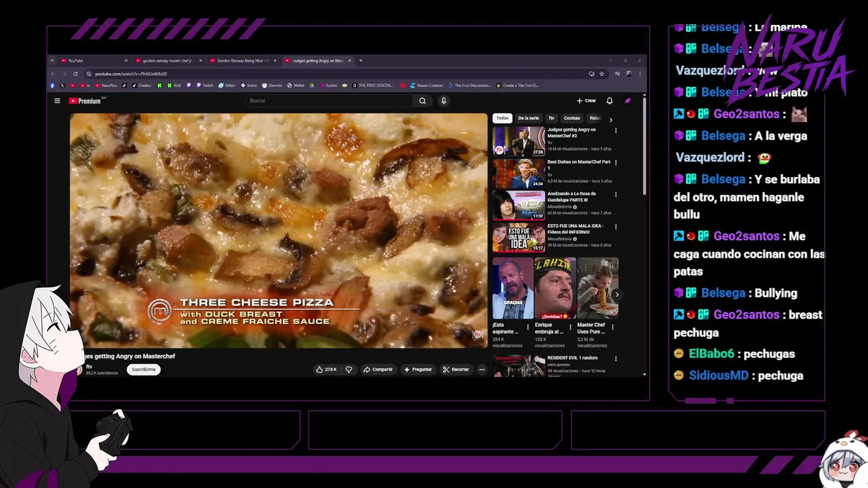Open the ESTO FUE UNA MALA IDEA thumbnail
This screenshot has width=868, height=488.
[x=519, y=237]
